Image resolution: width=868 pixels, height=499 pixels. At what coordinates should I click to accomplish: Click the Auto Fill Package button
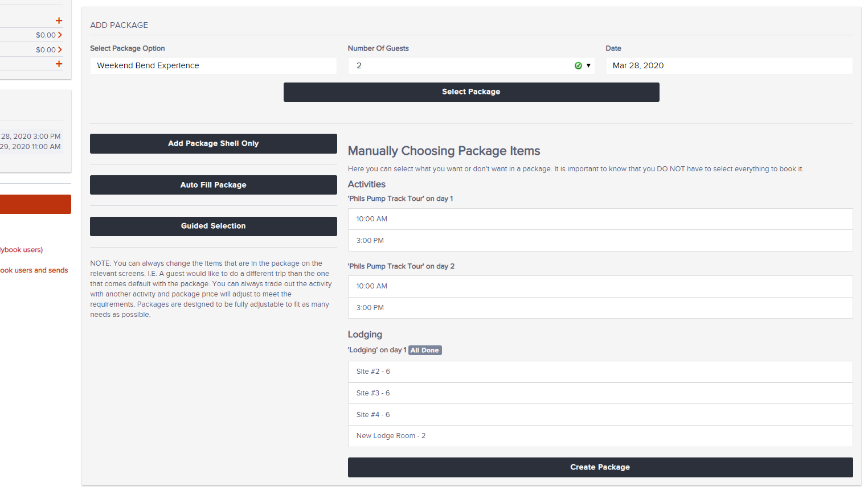(214, 185)
